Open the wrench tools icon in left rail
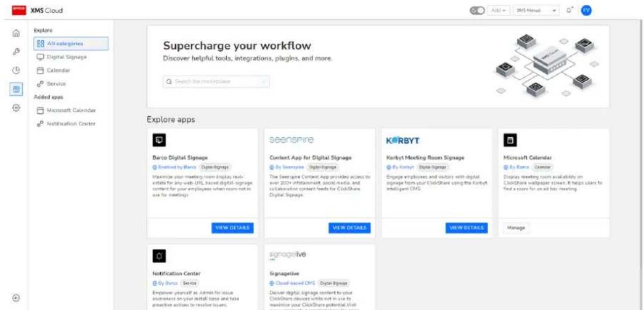The height and width of the screenshot is (310, 644). (17, 51)
